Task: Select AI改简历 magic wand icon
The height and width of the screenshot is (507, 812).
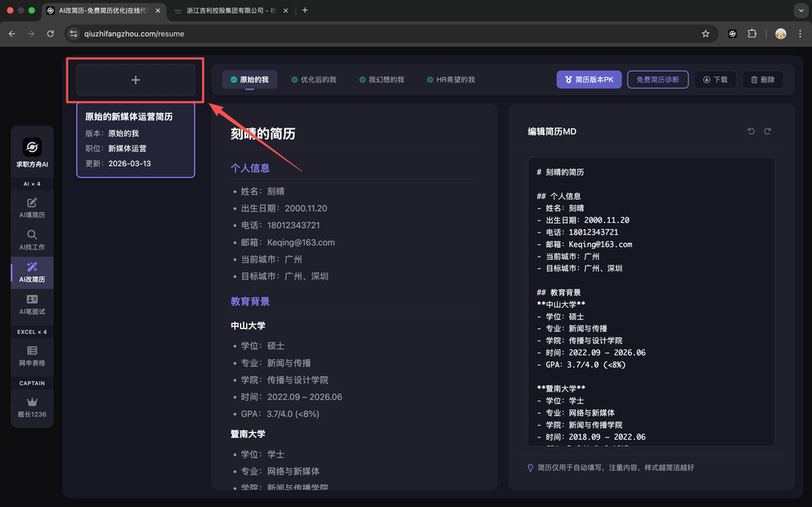Action: point(32,272)
